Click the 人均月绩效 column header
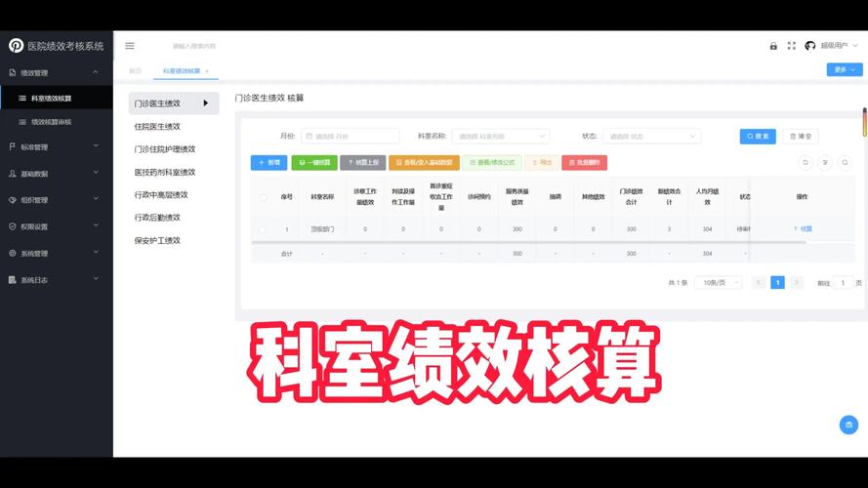 click(x=708, y=197)
